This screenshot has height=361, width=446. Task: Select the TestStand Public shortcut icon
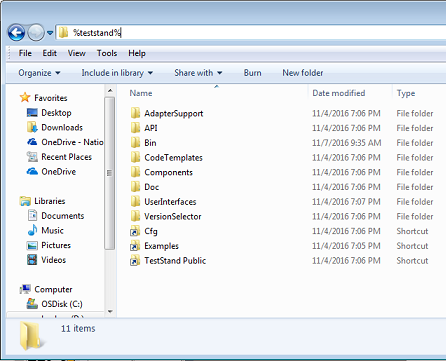click(135, 260)
